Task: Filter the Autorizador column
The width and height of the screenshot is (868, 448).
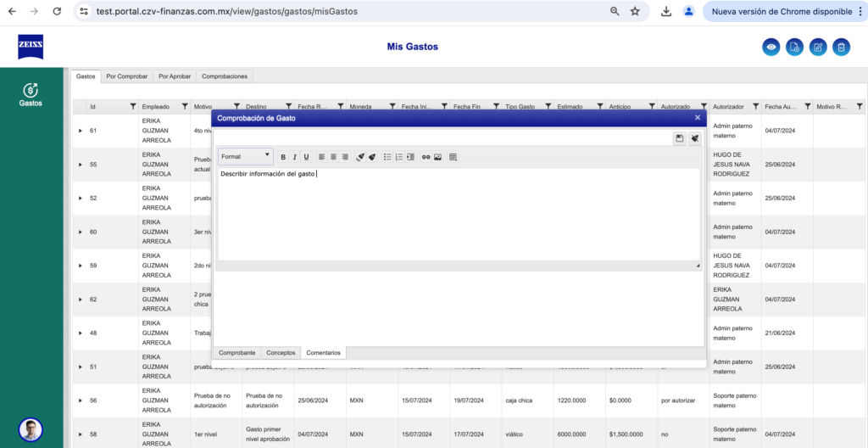Action: (755, 106)
